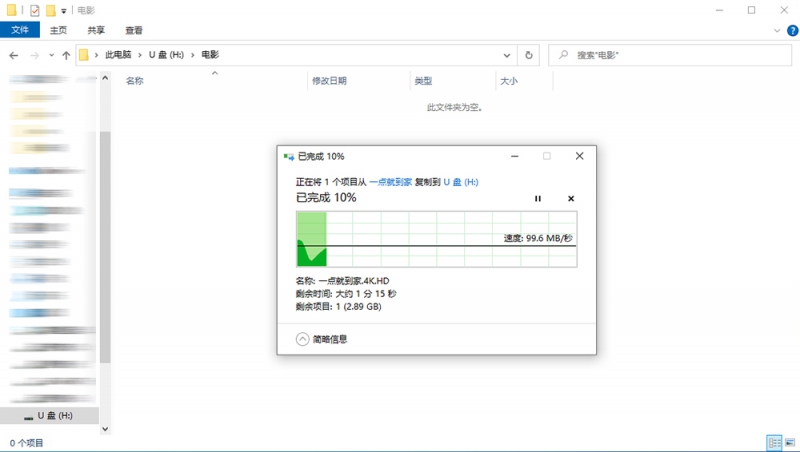Sort by 名称 column header
The height and width of the screenshot is (452, 800).
click(135, 81)
